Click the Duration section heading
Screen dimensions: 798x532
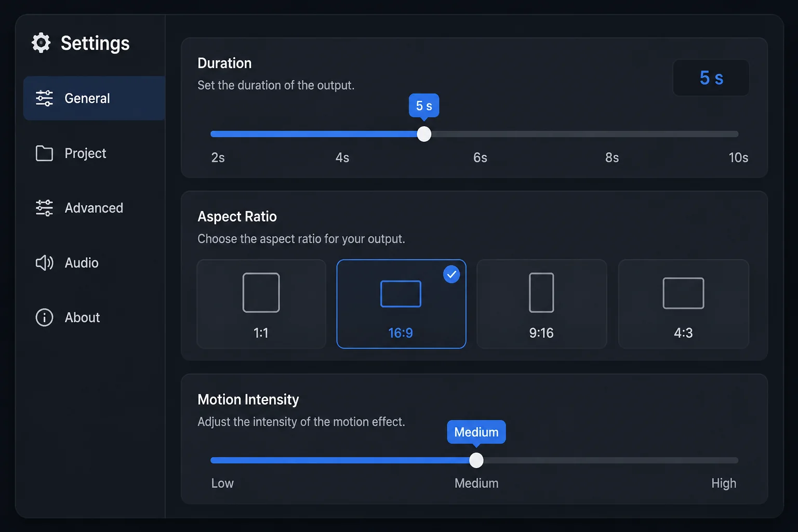pos(224,63)
